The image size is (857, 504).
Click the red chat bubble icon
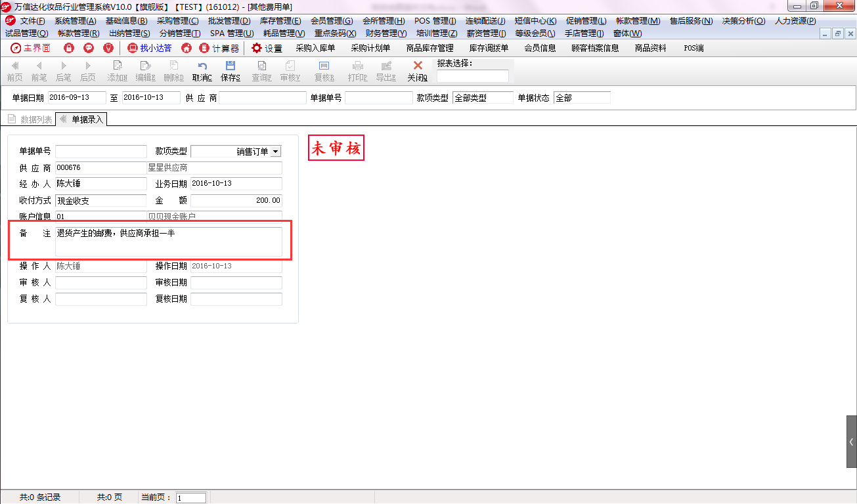click(x=89, y=48)
